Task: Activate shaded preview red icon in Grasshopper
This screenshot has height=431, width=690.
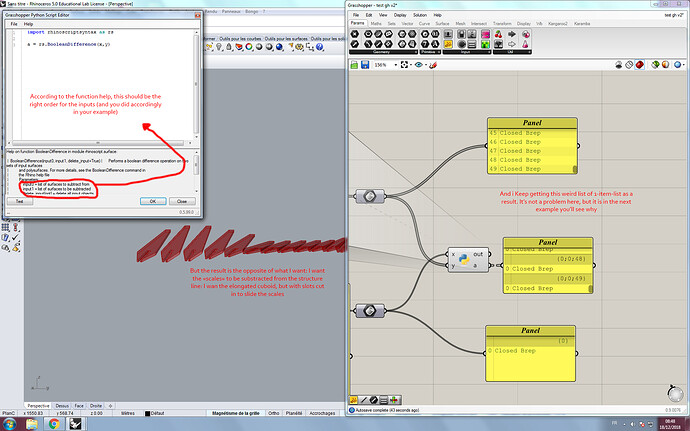Action: pyautogui.click(x=639, y=65)
